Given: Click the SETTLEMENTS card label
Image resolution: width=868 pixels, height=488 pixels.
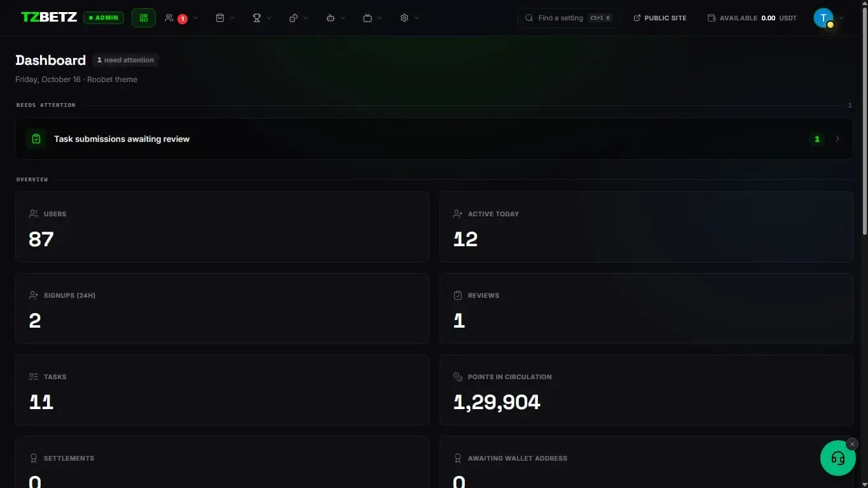Looking at the screenshot, I should pyautogui.click(x=69, y=458).
